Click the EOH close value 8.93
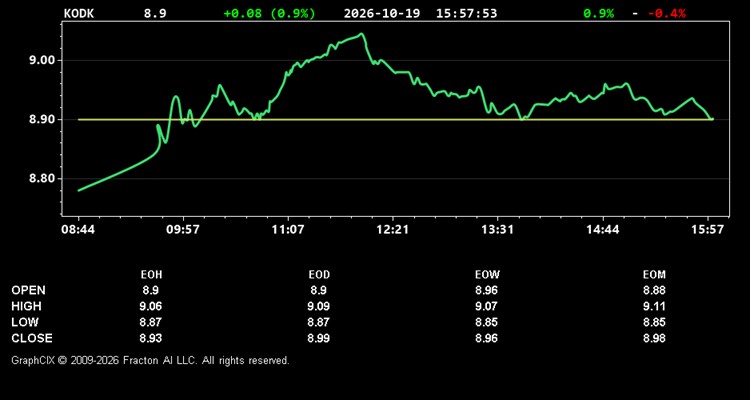750x400 pixels. click(151, 338)
